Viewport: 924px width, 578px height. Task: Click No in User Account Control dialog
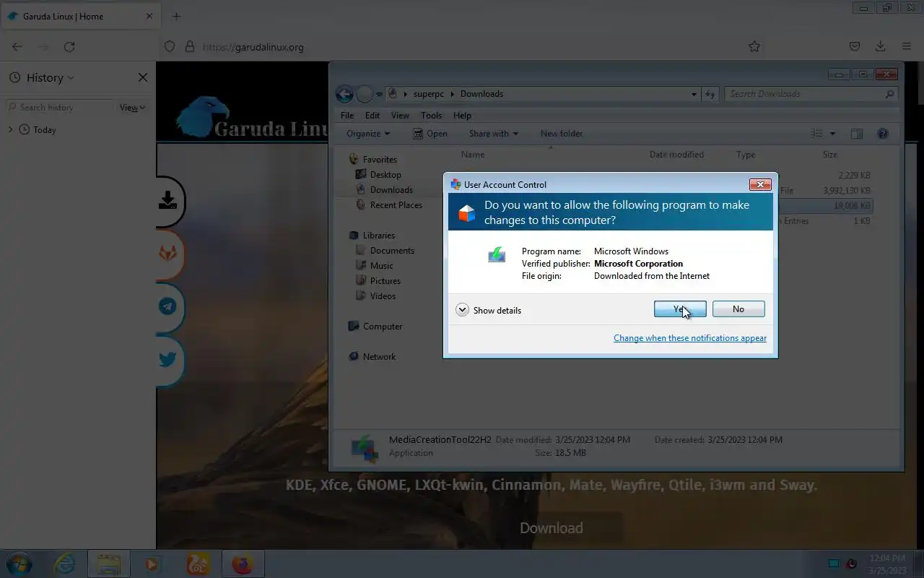tap(738, 309)
